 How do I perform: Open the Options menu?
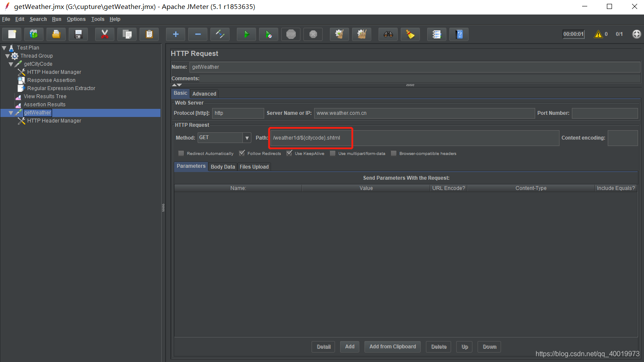pos(76,19)
